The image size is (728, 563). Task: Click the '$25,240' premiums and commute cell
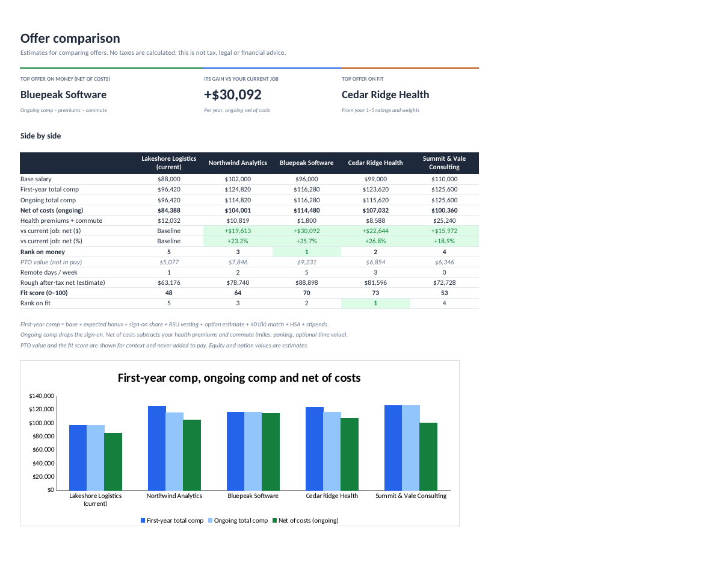pyautogui.click(x=444, y=220)
